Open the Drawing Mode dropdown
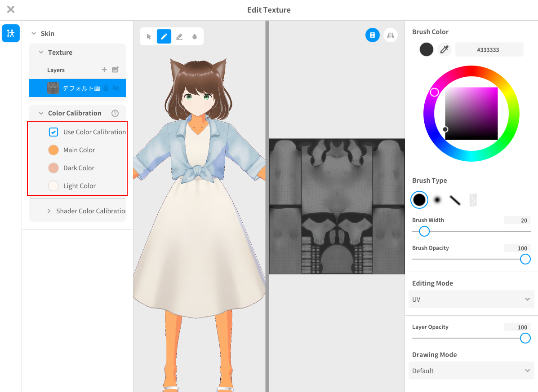538x392 pixels. [x=471, y=371]
